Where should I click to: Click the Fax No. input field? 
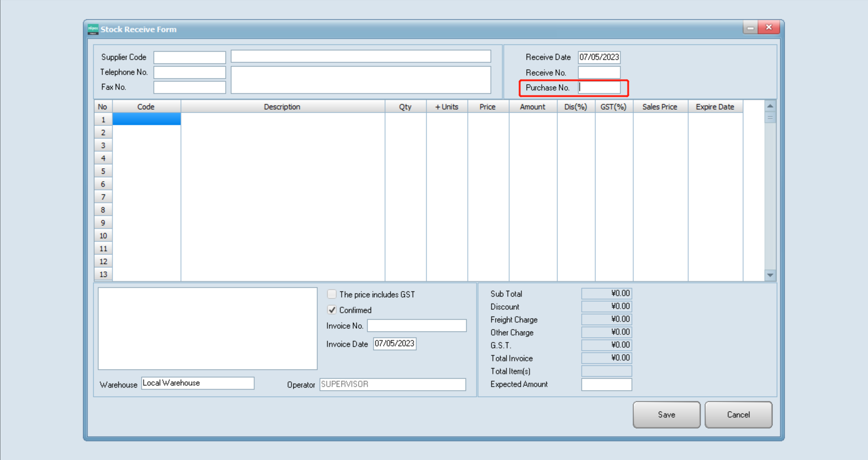(189, 87)
